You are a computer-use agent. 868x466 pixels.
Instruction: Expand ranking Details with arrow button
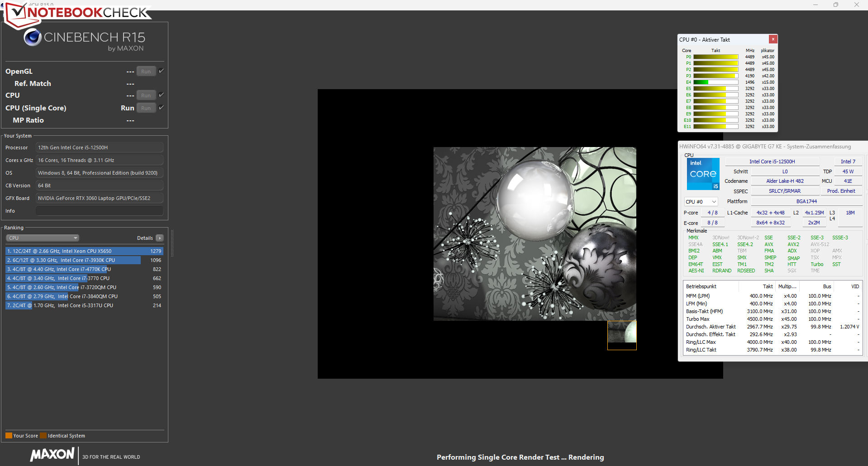coord(159,238)
